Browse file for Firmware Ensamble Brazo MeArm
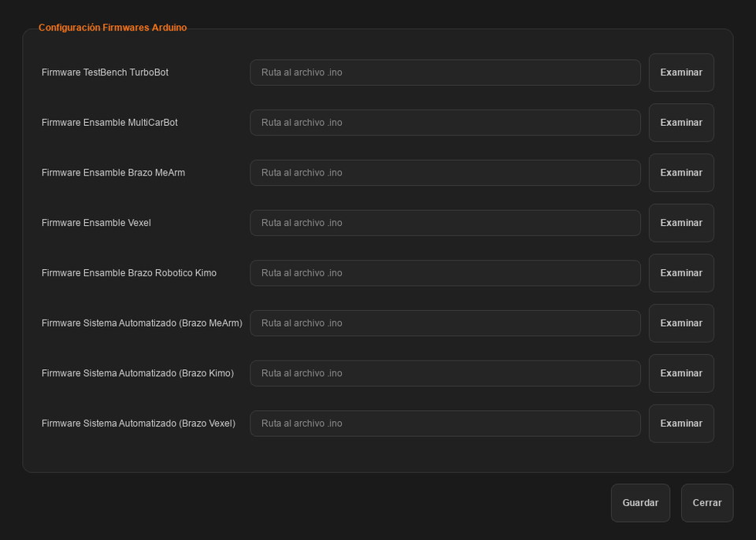Viewport: 756px width, 540px height. (x=680, y=172)
